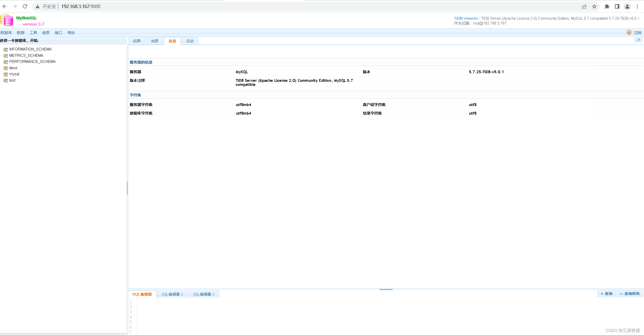Click the METRICS_SCHEMA database icon
Viewport: 644px width, 335px height.
point(6,56)
